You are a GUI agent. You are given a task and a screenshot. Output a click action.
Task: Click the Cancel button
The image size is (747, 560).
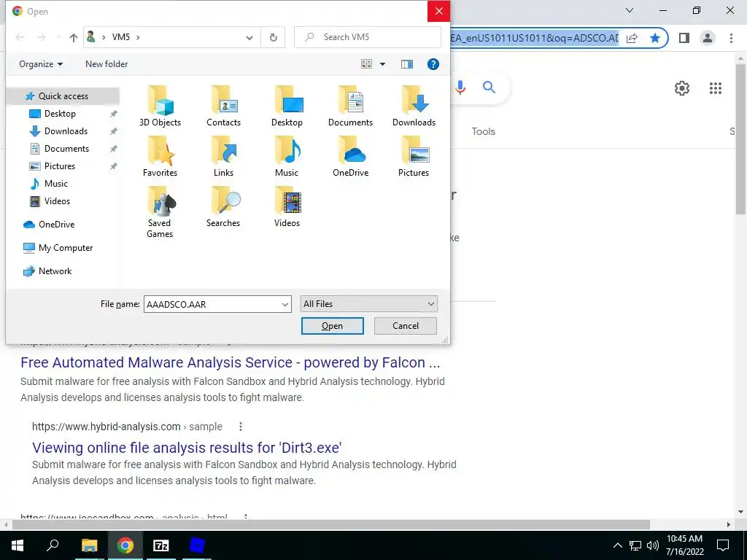[x=406, y=326]
